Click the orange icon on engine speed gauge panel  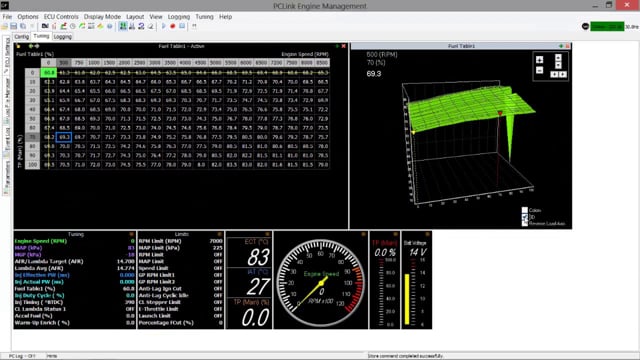click(x=363, y=234)
